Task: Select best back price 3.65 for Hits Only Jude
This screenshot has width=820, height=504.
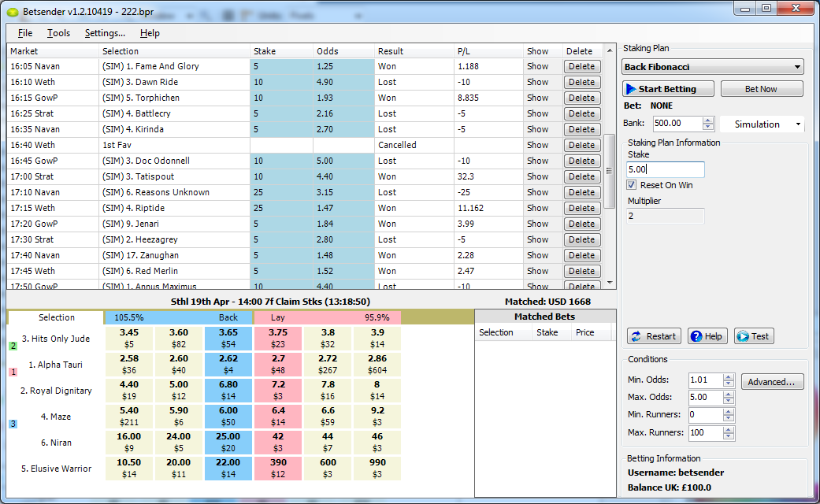Action: pyautogui.click(x=228, y=339)
